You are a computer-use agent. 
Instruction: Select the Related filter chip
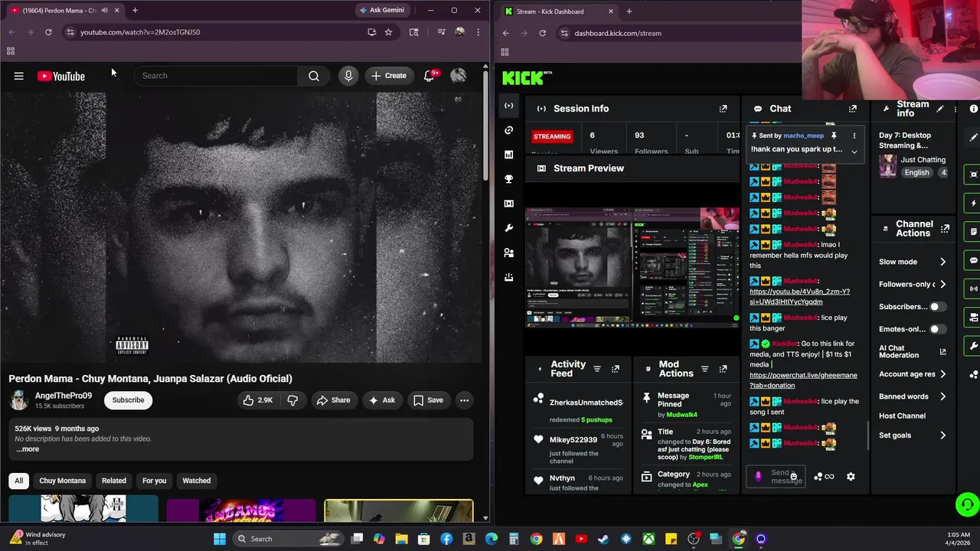tap(114, 481)
